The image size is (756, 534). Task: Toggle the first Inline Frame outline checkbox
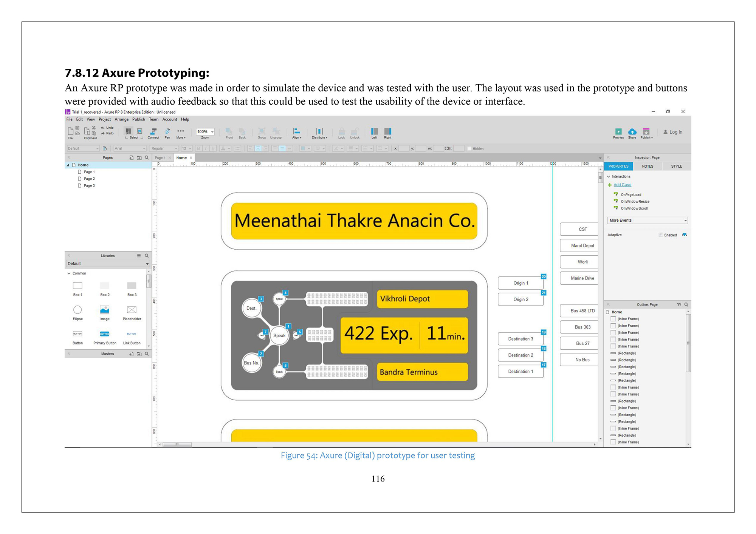pos(613,319)
